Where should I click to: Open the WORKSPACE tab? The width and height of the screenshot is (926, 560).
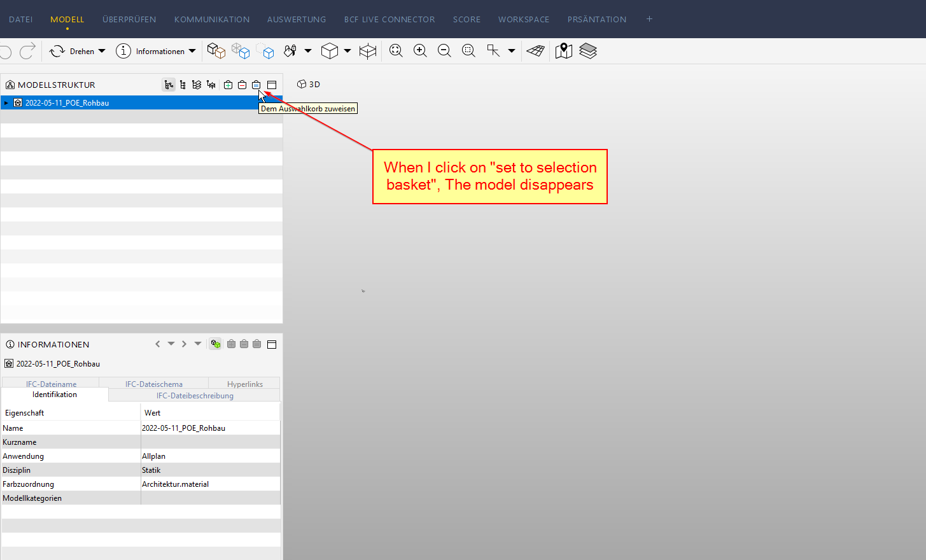click(524, 19)
